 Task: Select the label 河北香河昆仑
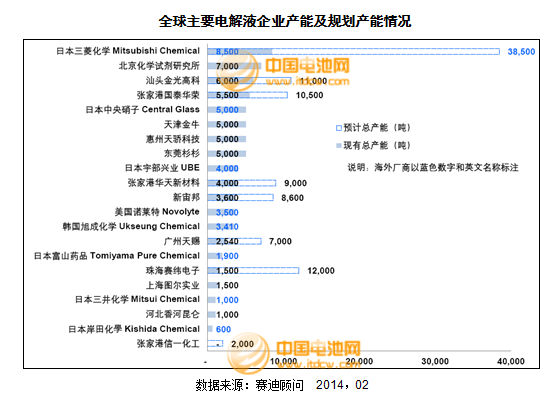coord(173,314)
